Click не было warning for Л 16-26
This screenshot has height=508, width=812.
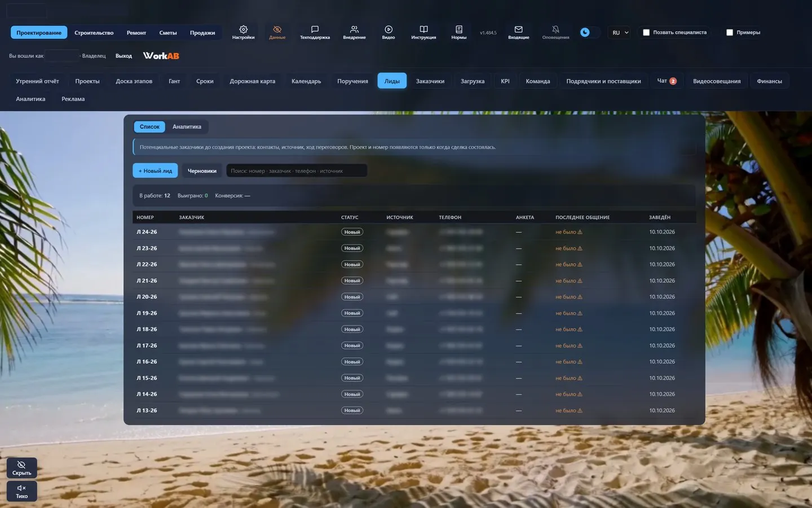[569, 362]
